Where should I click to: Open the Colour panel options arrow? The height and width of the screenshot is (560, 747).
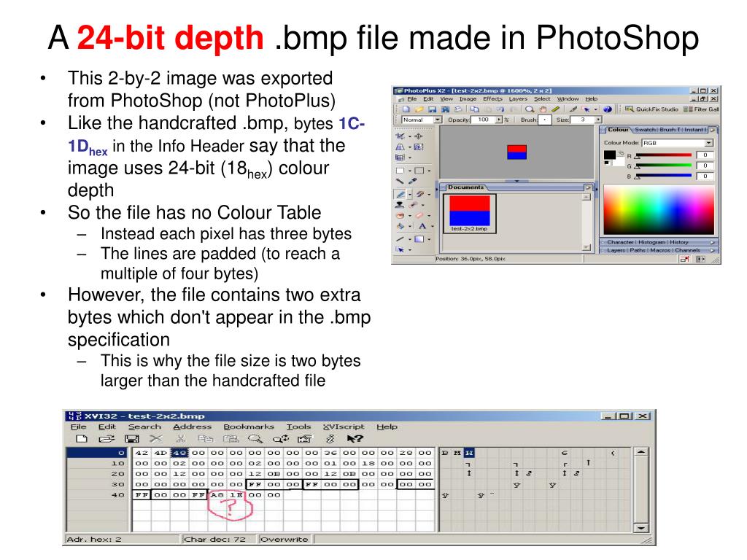coord(712,130)
